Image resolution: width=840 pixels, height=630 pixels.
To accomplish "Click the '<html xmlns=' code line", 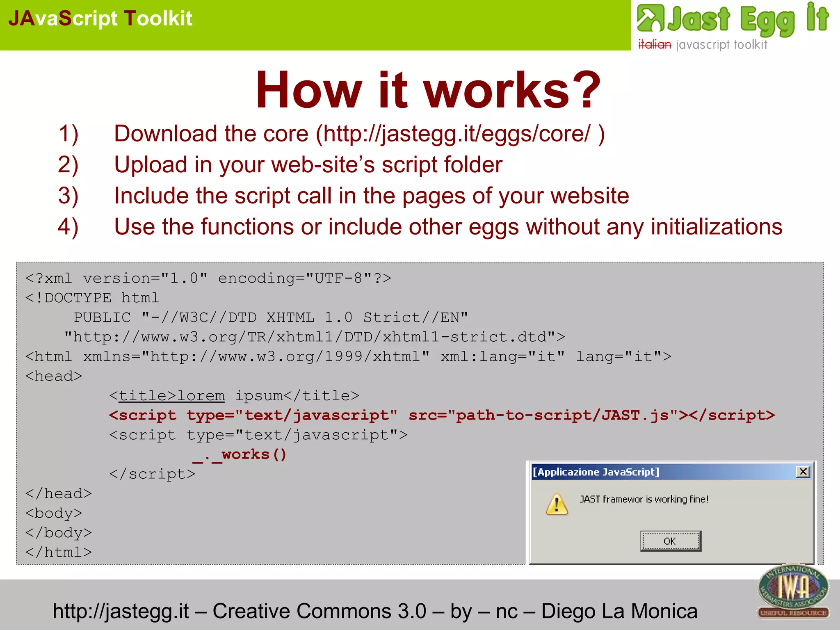I will point(348,356).
